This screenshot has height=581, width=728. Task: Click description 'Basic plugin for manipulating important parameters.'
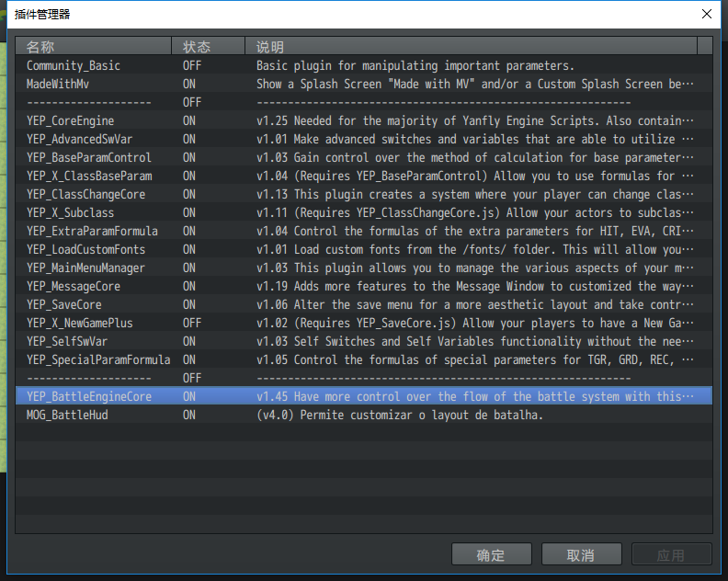point(415,65)
